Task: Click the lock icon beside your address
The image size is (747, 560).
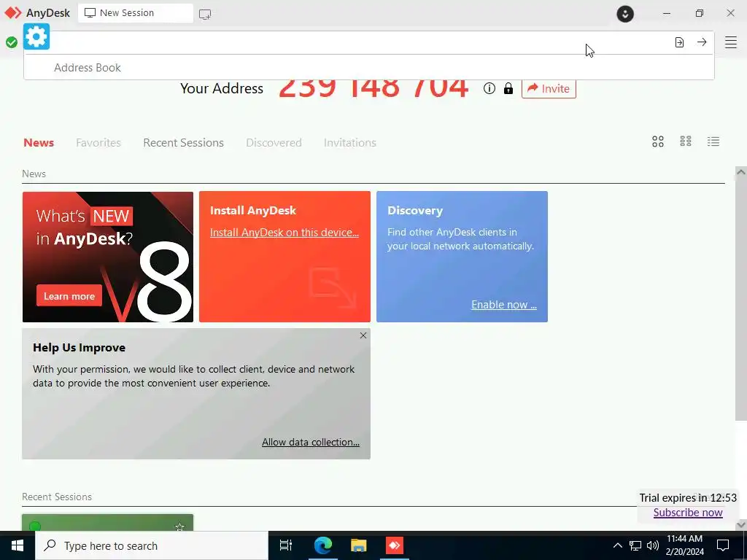Action: [508, 88]
